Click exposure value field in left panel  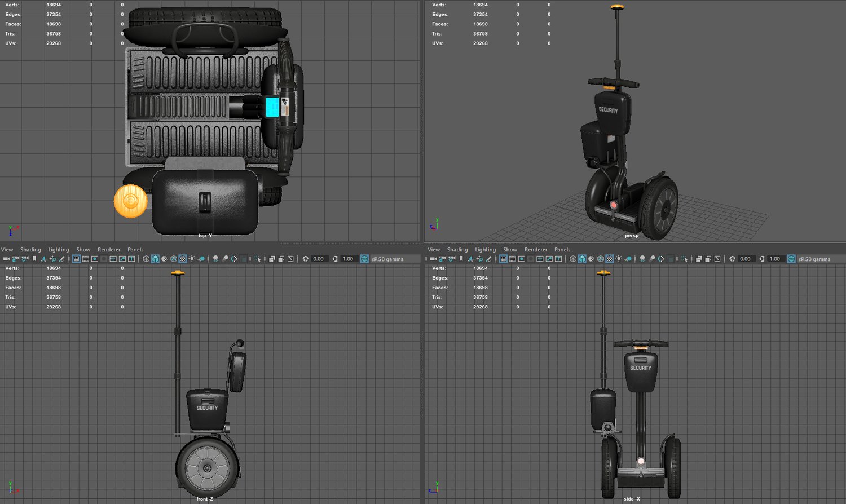click(x=319, y=259)
